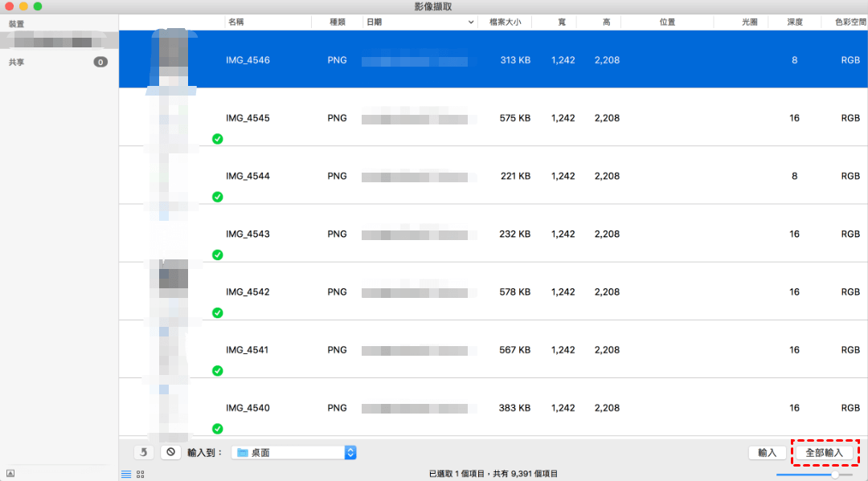Switch to list view icon

coord(126,475)
